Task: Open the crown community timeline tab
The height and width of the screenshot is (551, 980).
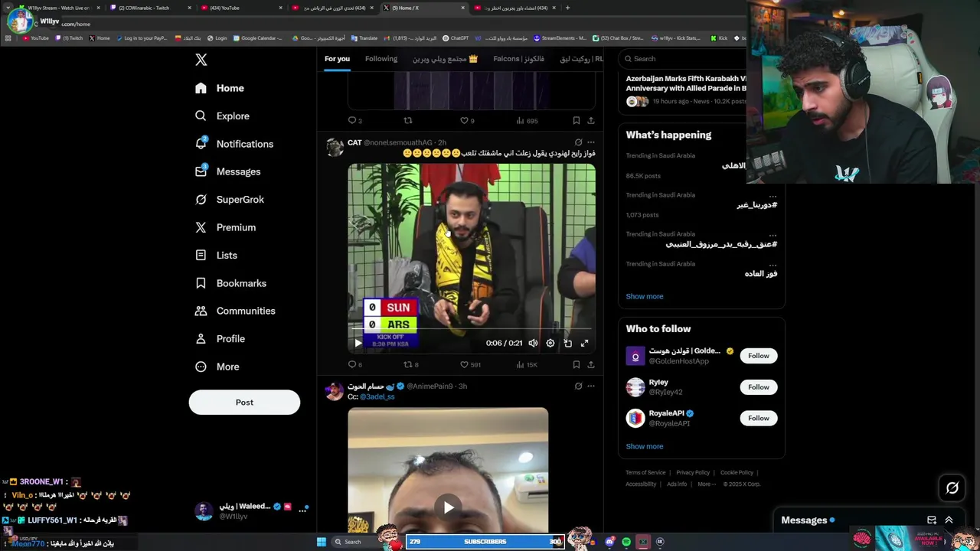Action: [445, 59]
